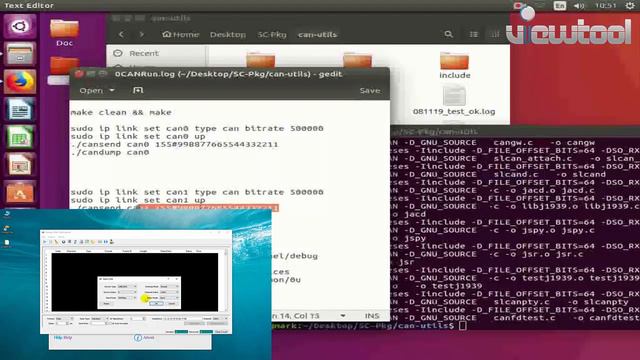Click the About link below the inset app
Viewport: 640px width, 360px height.
[x=144, y=338]
